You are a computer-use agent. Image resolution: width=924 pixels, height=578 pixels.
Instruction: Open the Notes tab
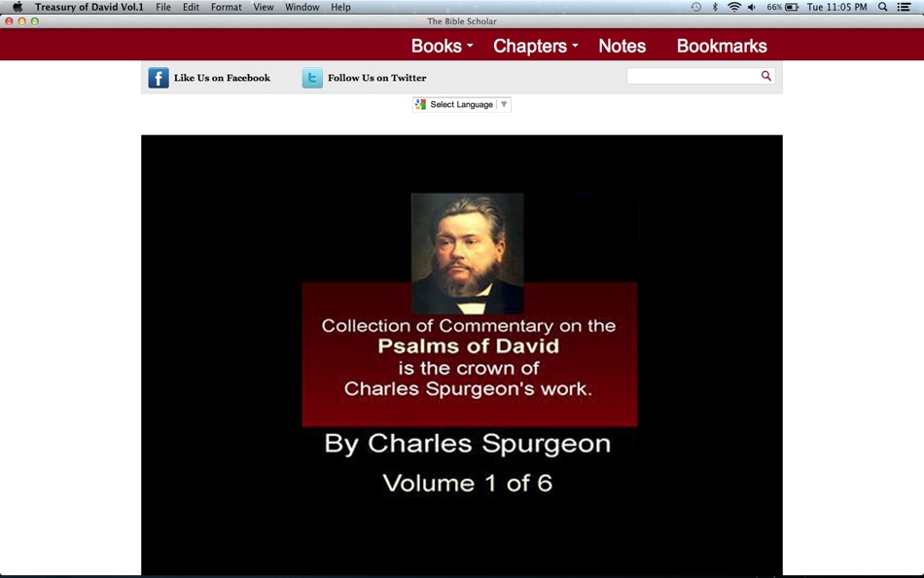coord(622,46)
